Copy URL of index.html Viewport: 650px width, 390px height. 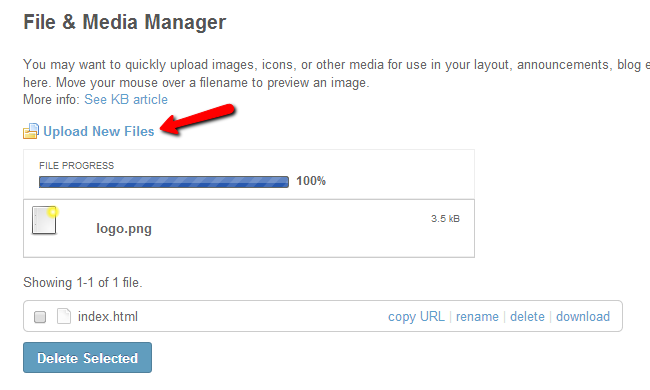[416, 317]
